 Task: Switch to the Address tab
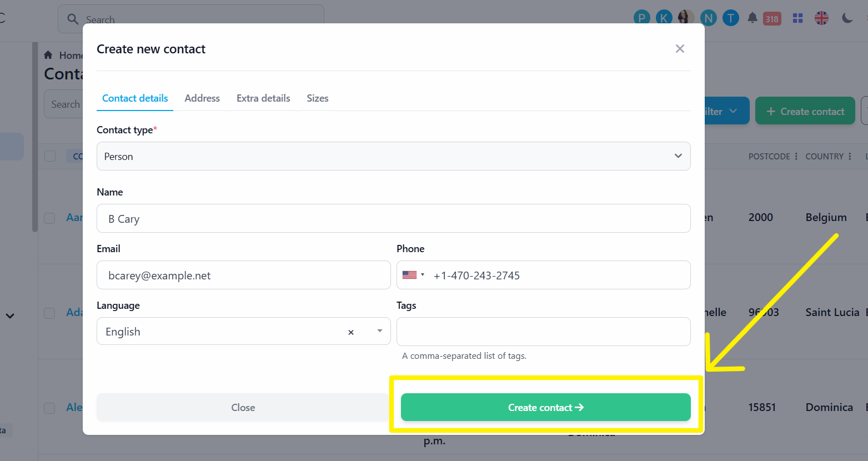(x=202, y=98)
